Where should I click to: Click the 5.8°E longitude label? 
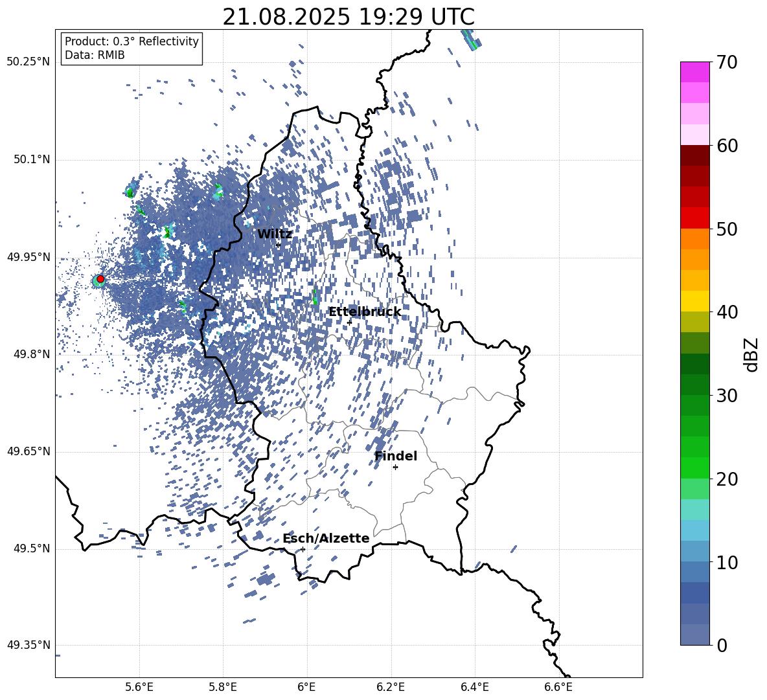223,687
